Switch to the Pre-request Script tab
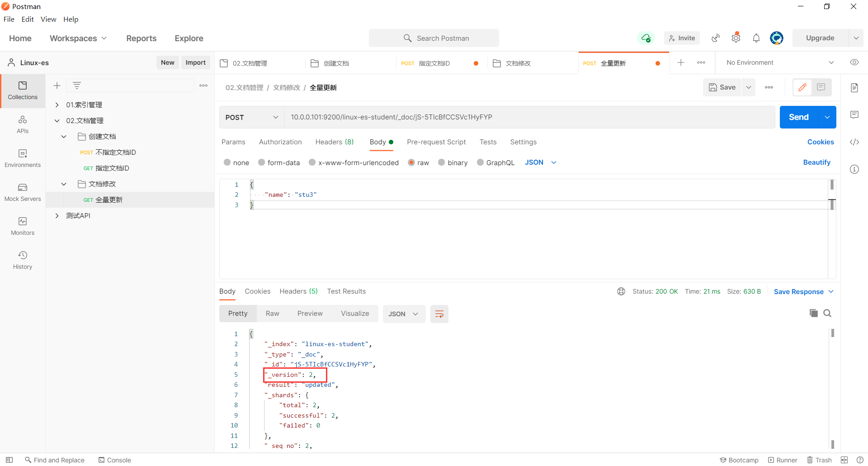The height and width of the screenshot is (466, 868). click(436, 142)
